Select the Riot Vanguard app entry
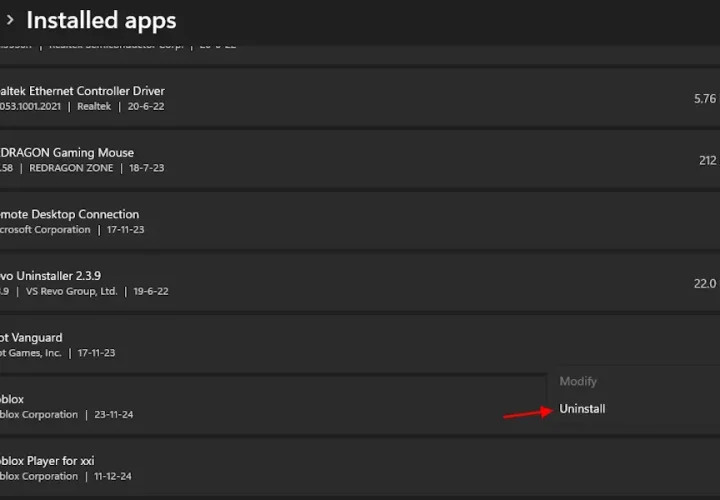The width and height of the screenshot is (720, 500). (360, 344)
